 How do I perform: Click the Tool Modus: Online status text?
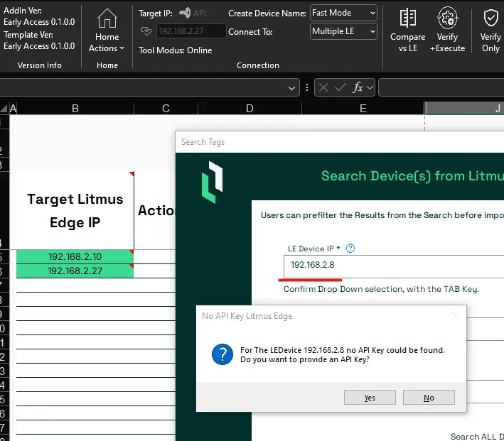(x=175, y=50)
